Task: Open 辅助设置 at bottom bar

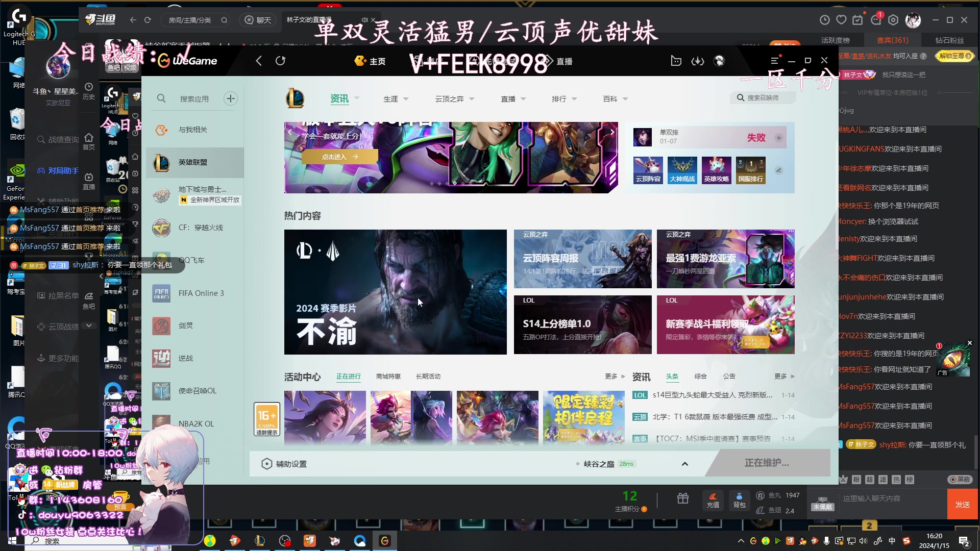Action: tap(284, 464)
